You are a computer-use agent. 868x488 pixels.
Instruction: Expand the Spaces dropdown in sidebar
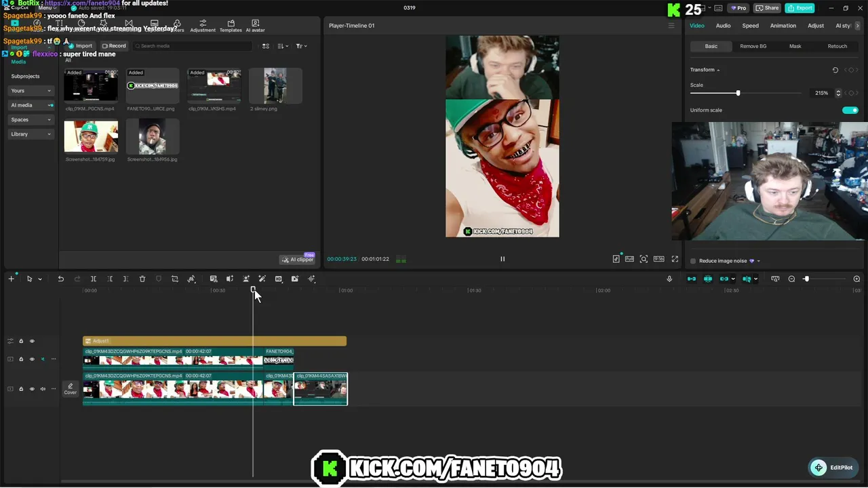pos(31,119)
